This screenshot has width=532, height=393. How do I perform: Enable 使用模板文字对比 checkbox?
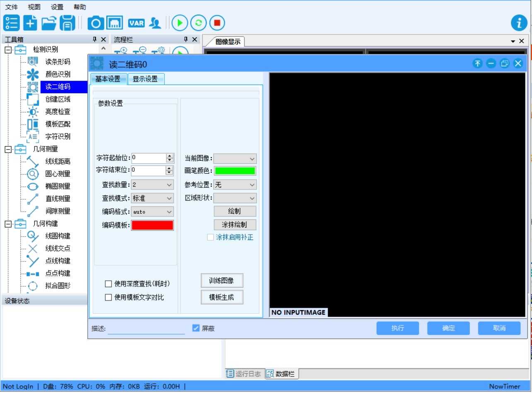point(109,297)
